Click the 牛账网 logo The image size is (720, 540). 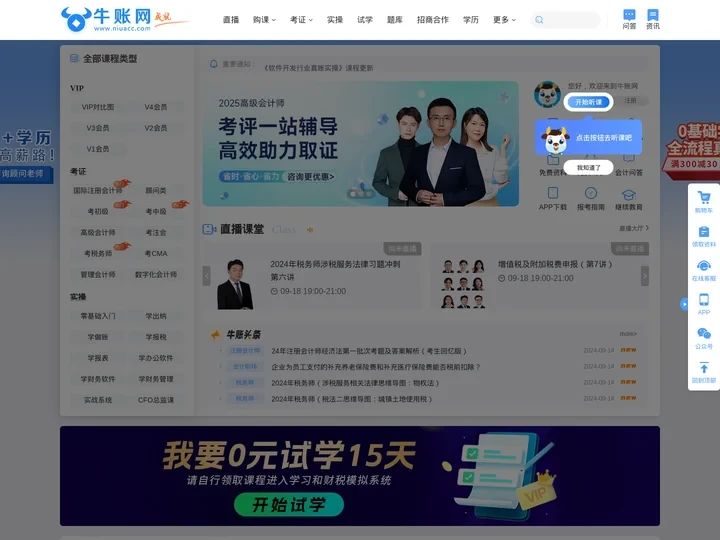[x=106, y=19]
